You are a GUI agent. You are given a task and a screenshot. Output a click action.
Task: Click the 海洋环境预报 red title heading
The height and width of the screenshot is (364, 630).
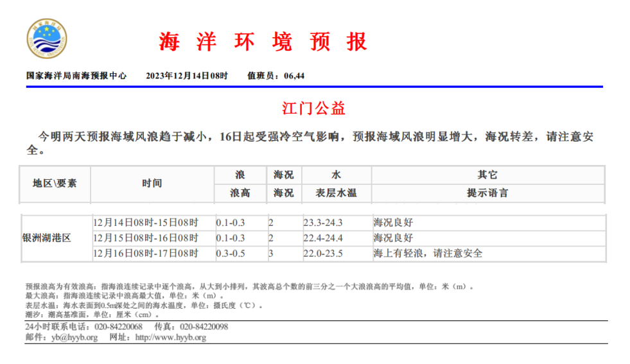(263, 42)
